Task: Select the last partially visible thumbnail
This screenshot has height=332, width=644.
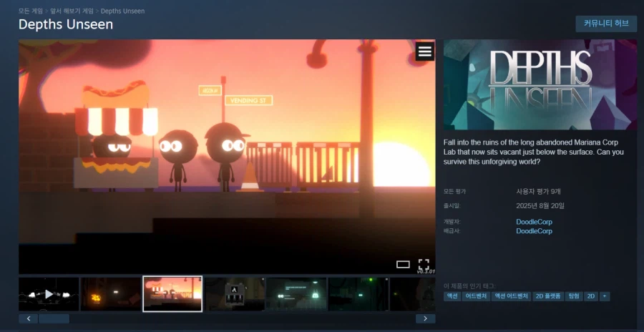Action: pos(412,294)
